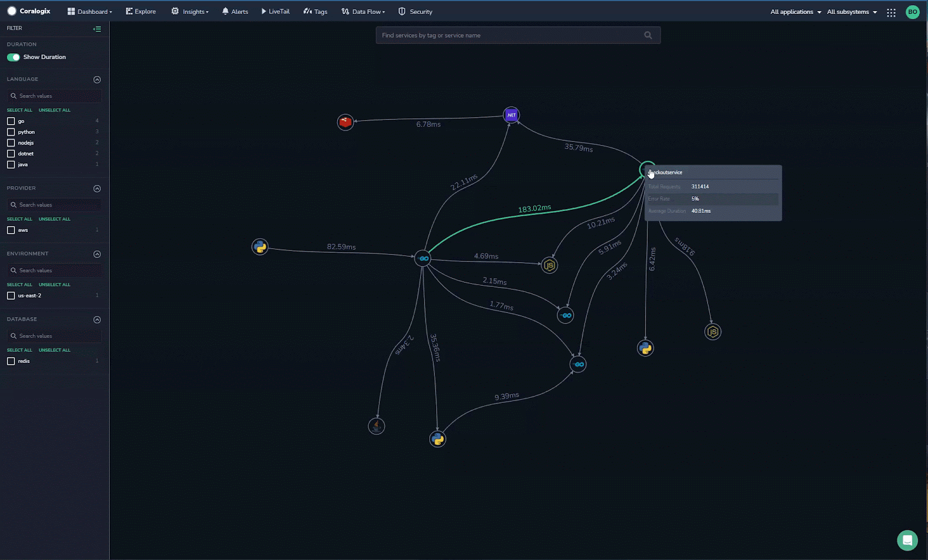Expand the All subsystems dropdown
The width and height of the screenshot is (928, 560).
coord(851,12)
